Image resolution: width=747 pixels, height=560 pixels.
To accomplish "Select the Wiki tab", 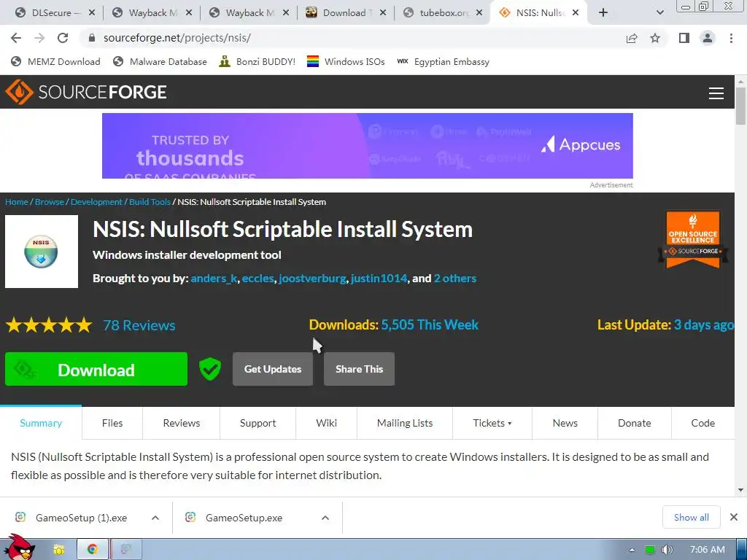I will pyautogui.click(x=326, y=423).
